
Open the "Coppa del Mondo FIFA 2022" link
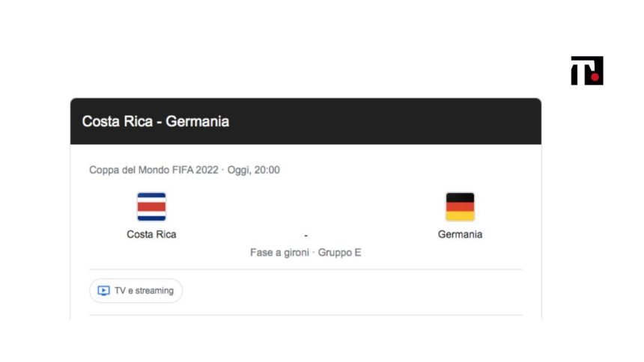[154, 170]
